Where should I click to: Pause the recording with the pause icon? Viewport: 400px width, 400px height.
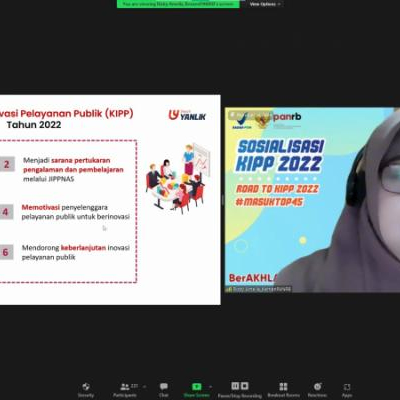tap(235, 386)
